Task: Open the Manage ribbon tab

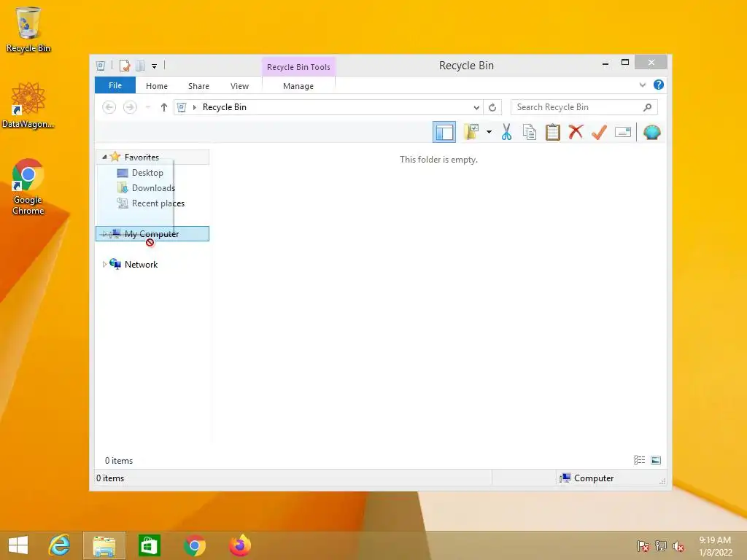Action: coord(298,86)
